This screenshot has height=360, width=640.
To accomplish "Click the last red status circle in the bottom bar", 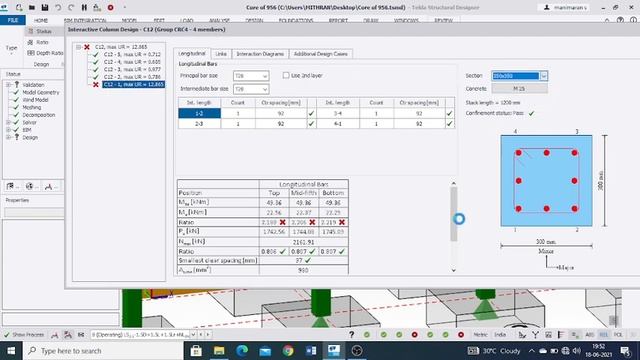I will point(461,335).
